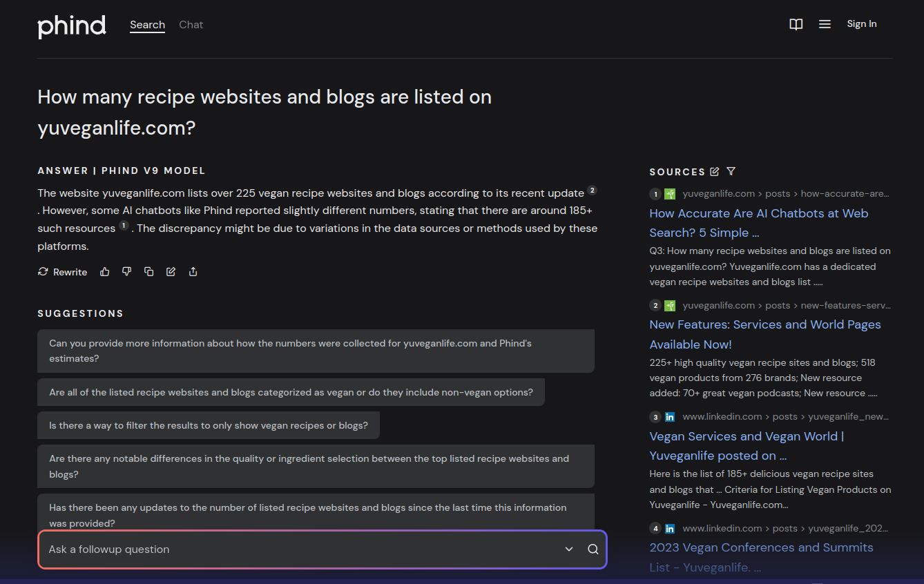Switch to the Chat tab
The image size is (924, 584).
click(191, 25)
